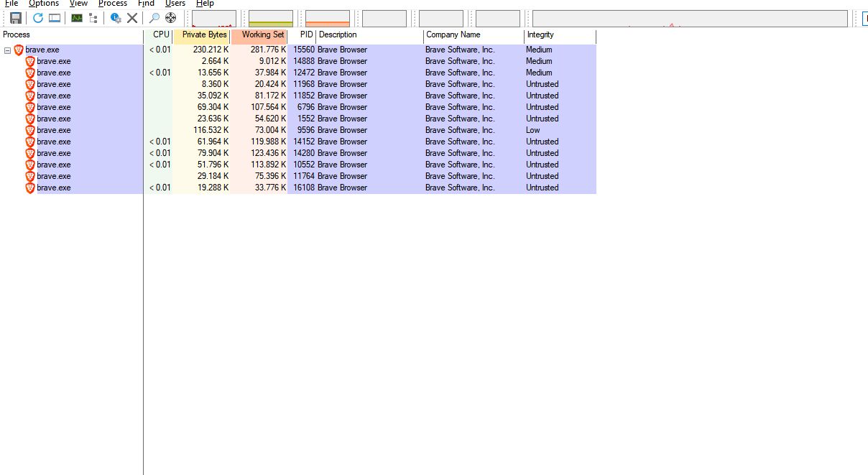Click private bytes value 35.092 K

(x=213, y=96)
